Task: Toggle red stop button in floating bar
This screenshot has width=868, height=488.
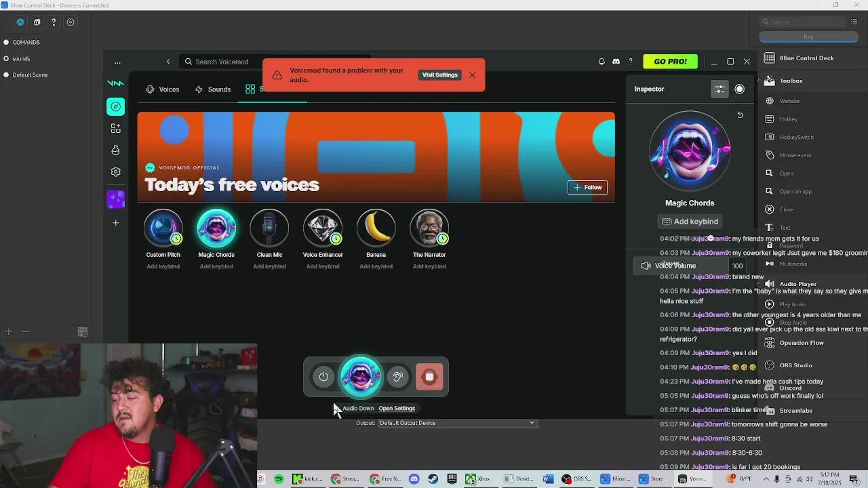Action: (429, 377)
